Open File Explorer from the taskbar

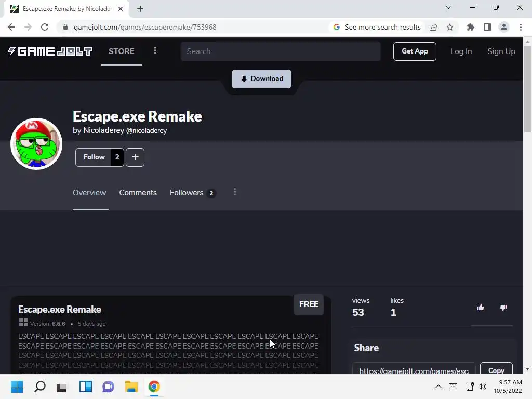[131, 387]
